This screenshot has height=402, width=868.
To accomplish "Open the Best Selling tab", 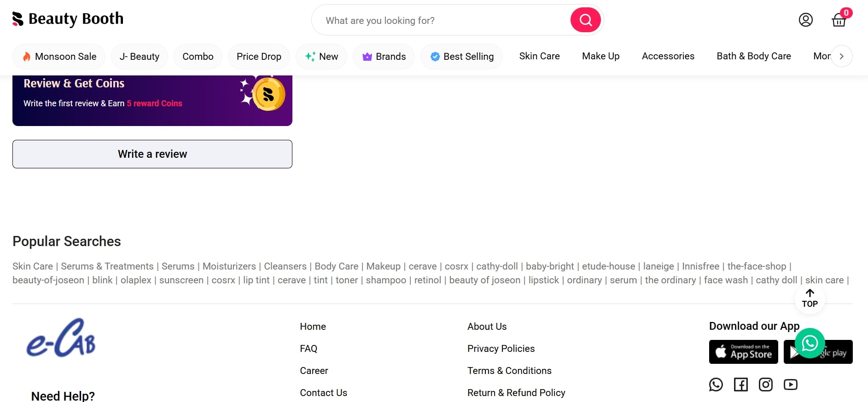I will coord(462,57).
